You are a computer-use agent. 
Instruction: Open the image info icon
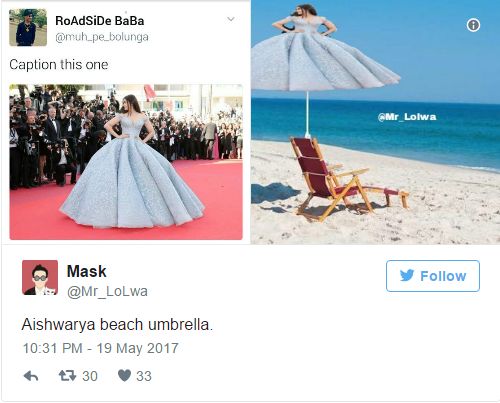coord(473,25)
